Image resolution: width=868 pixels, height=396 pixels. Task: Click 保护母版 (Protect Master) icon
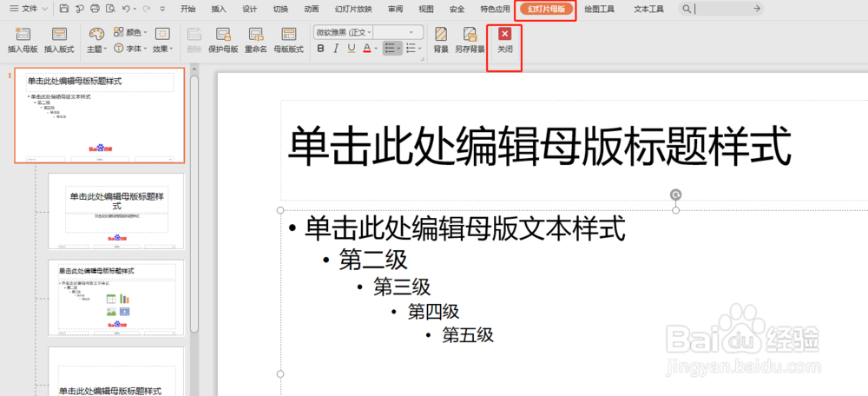(x=223, y=35)
